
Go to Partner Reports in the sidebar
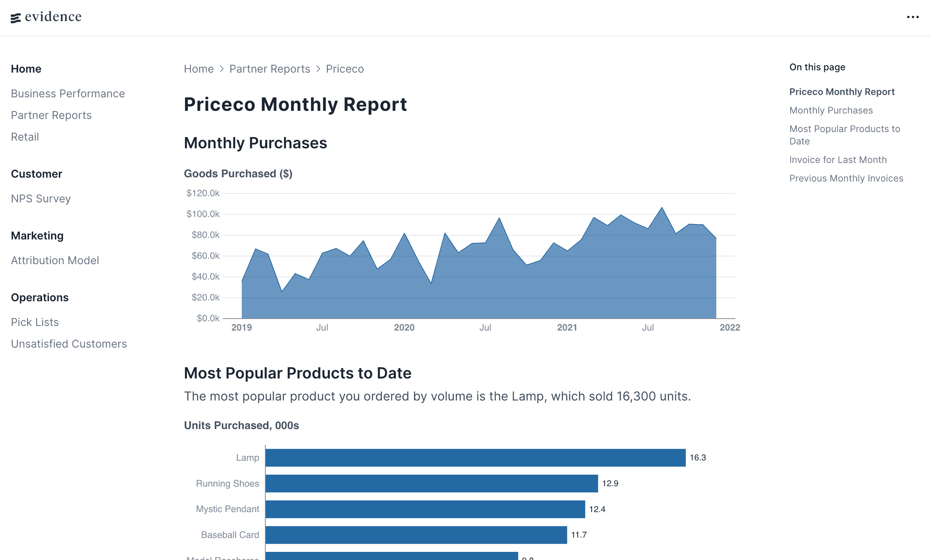51,115
